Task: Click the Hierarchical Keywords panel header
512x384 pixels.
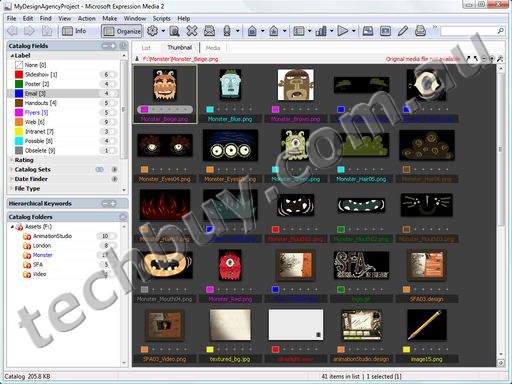Action: pyautogui.click(x=67, y=203)
